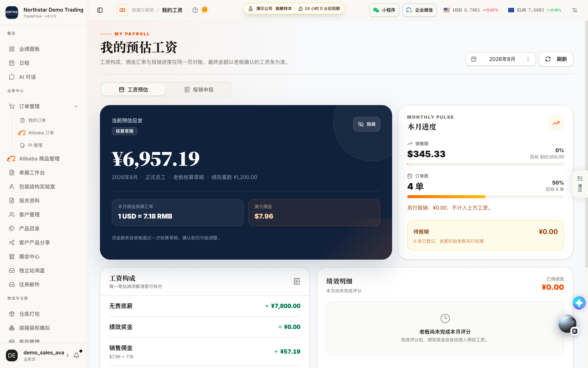The width and height of the screenshot is (588, 368).
Task: Click 数据与薪资 breadcrumb link
Action: pos(143,10)
